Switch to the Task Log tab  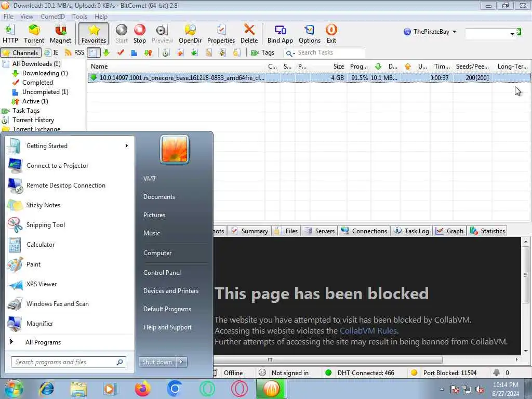coord(411,231)
